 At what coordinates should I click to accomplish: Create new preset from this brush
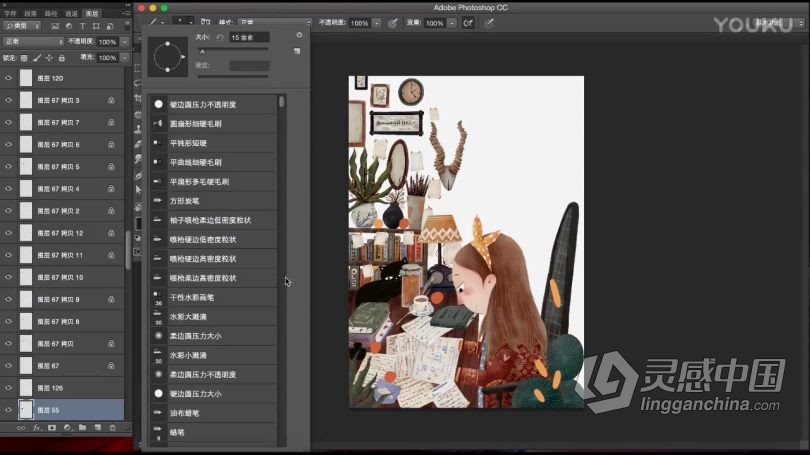point(297,51)
